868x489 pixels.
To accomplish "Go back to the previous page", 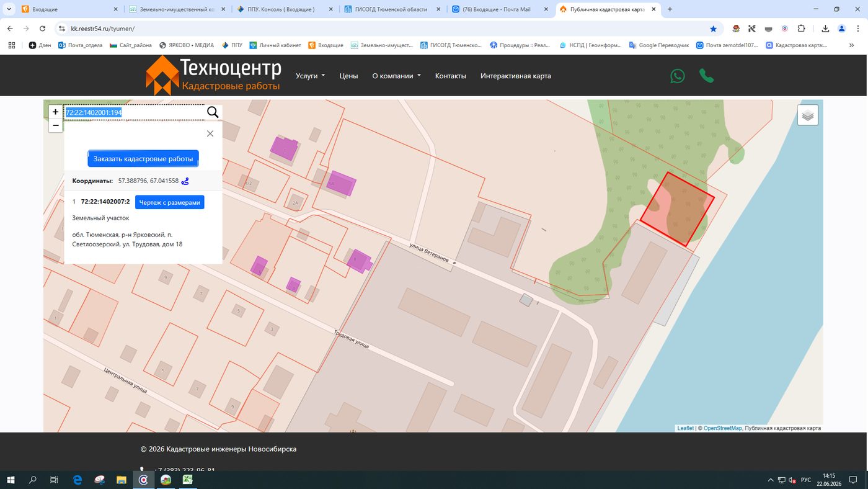I will coord(10,29).
